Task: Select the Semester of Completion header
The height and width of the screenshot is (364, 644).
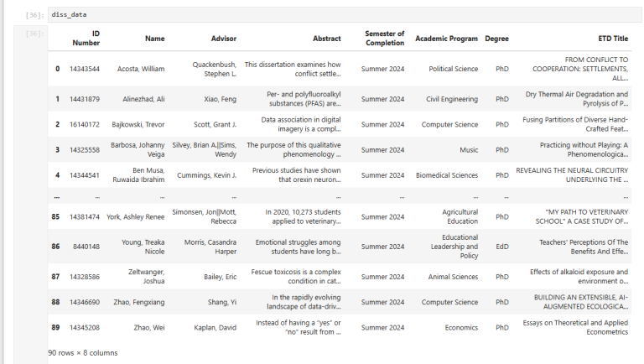Action: (x=384, y=39)
